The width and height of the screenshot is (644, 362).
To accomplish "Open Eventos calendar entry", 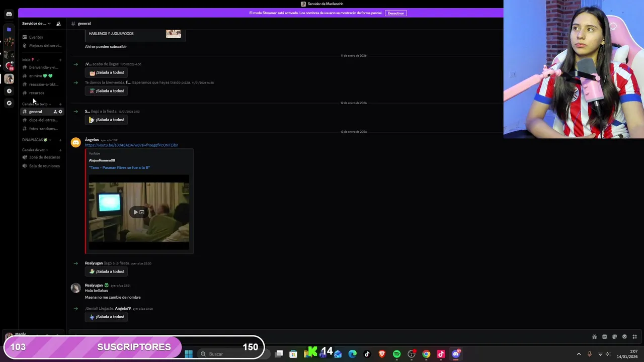I will 42,37.
